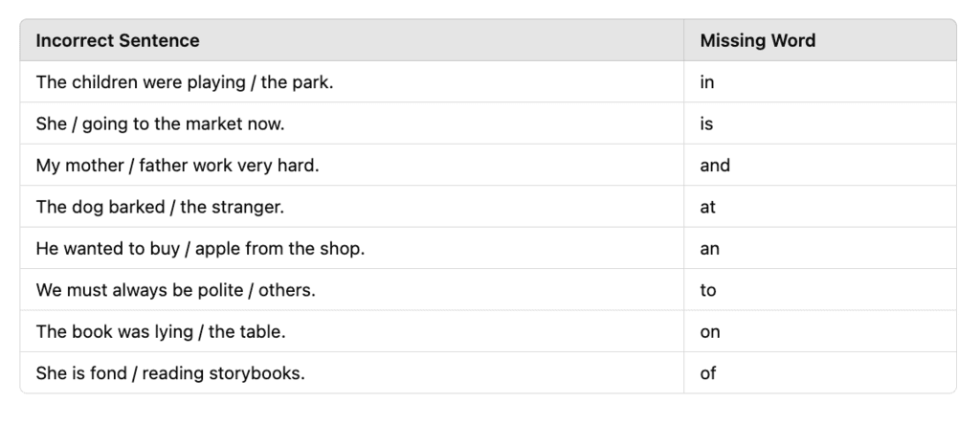Select sentence about children playing in park
The image size is (980, 426).
click(x=185, y=82)
